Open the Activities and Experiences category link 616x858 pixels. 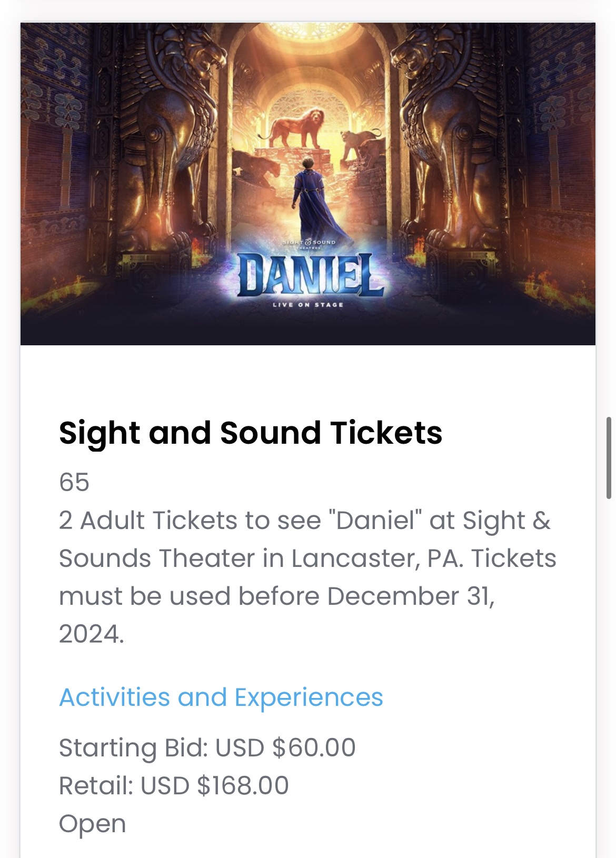[x=221, y=697]
